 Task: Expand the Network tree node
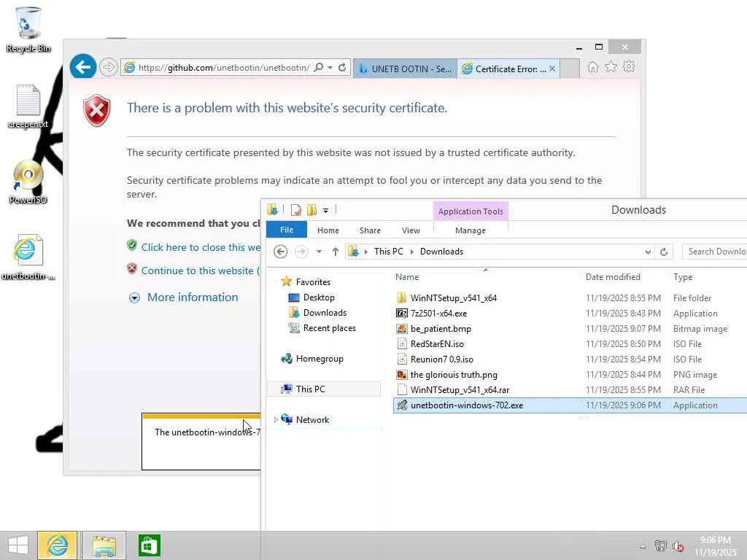(x=276, y=419)
